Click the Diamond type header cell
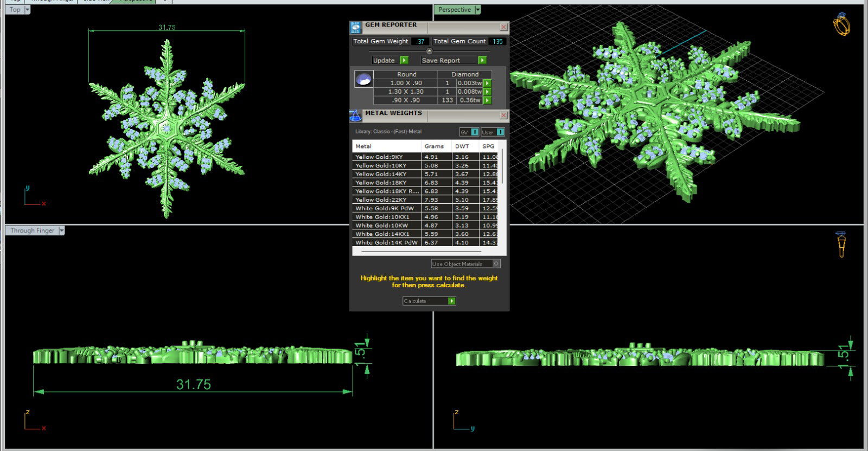 [465, 74]
